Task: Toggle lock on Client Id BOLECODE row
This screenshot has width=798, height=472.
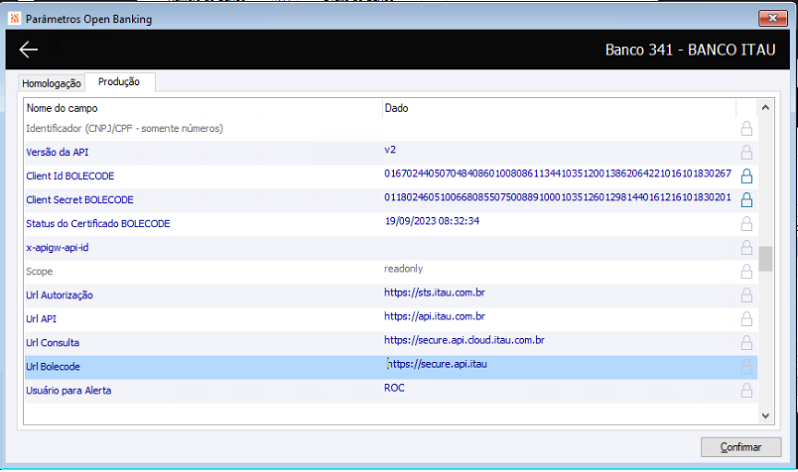Action: pos(746,176)
